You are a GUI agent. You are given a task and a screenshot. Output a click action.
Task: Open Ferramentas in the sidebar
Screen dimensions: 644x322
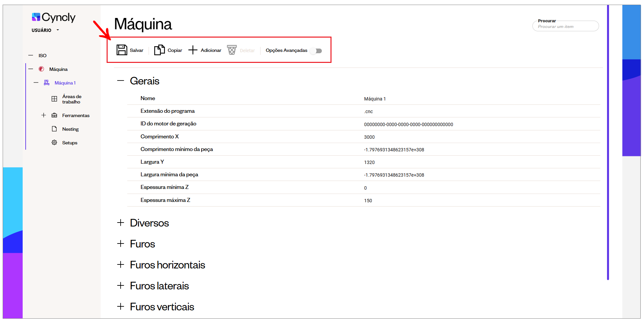[x=76, y=115]
